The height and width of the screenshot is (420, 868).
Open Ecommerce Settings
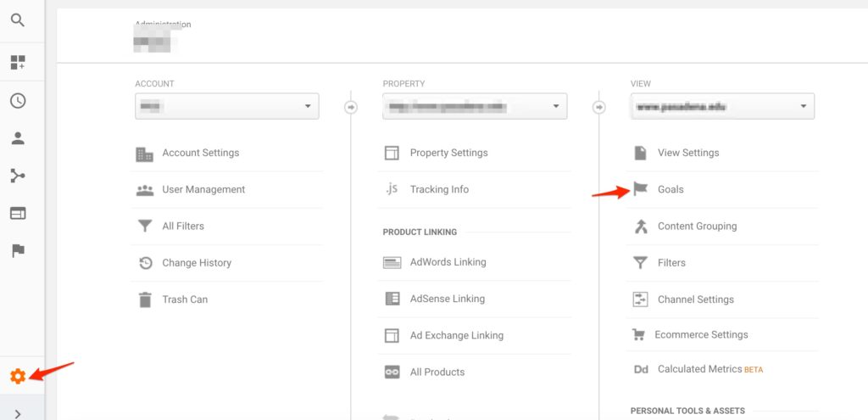point(701,334)
